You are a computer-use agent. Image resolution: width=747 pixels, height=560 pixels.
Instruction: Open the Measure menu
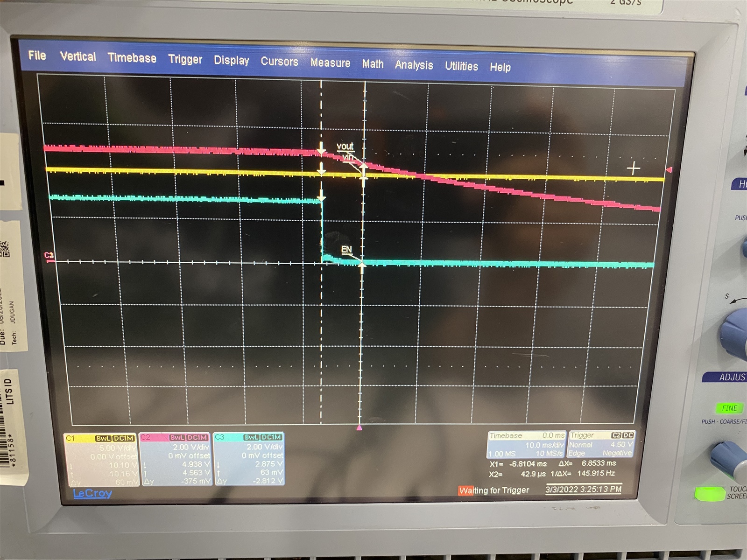click(x=330, y=63)
